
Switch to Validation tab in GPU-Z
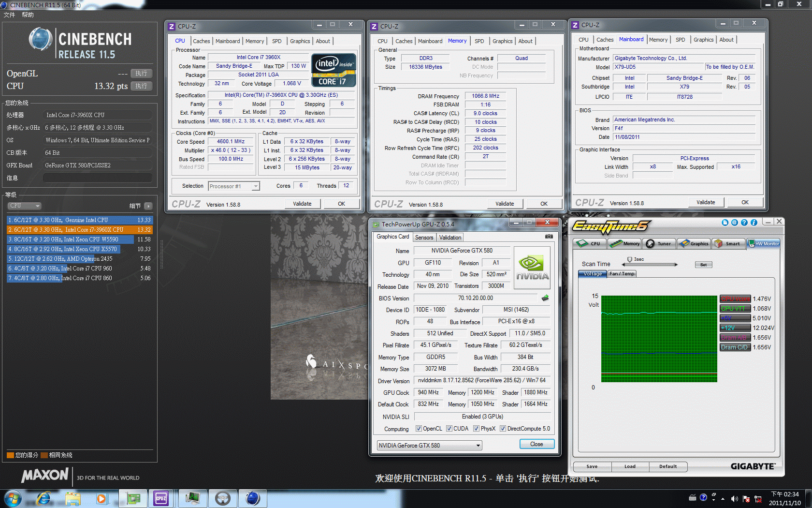click(450, 238)
